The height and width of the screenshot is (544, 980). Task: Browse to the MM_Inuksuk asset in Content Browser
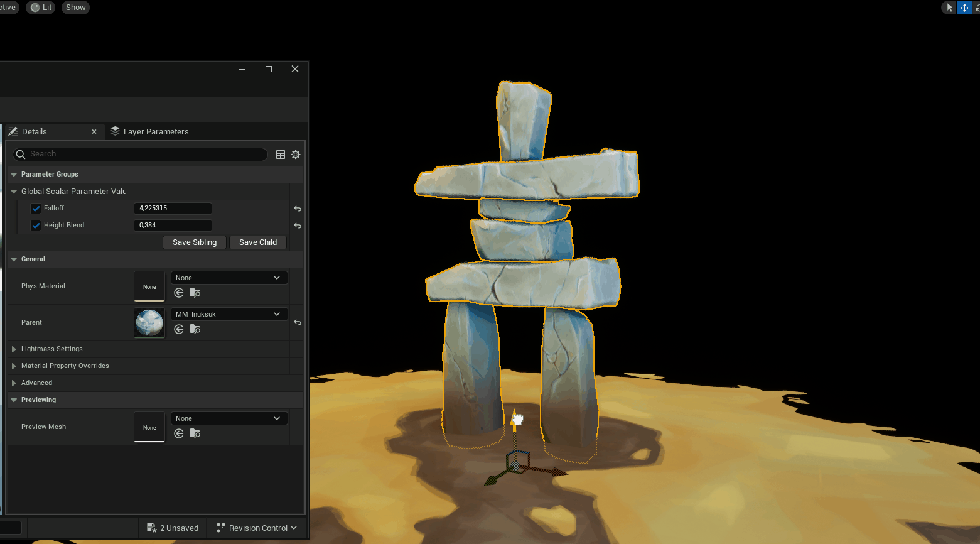(195, 329)
